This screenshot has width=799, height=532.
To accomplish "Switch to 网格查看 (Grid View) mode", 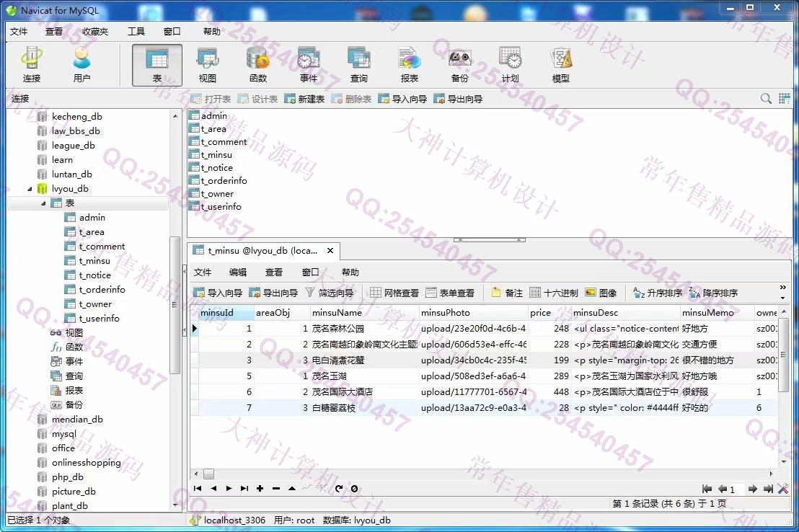I will [394, 293].
